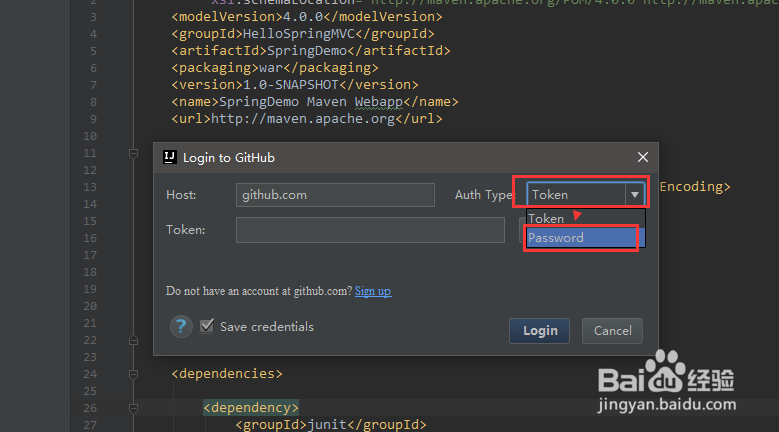Toggle the fold marker at line 22

point(133,340)
